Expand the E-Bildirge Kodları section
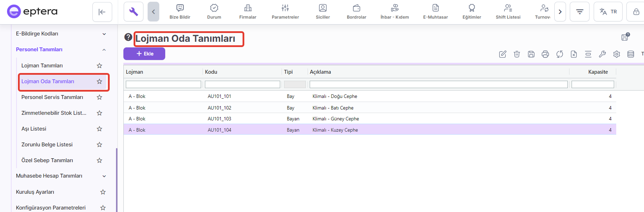644x212 pixels. (x=104, y=34)
